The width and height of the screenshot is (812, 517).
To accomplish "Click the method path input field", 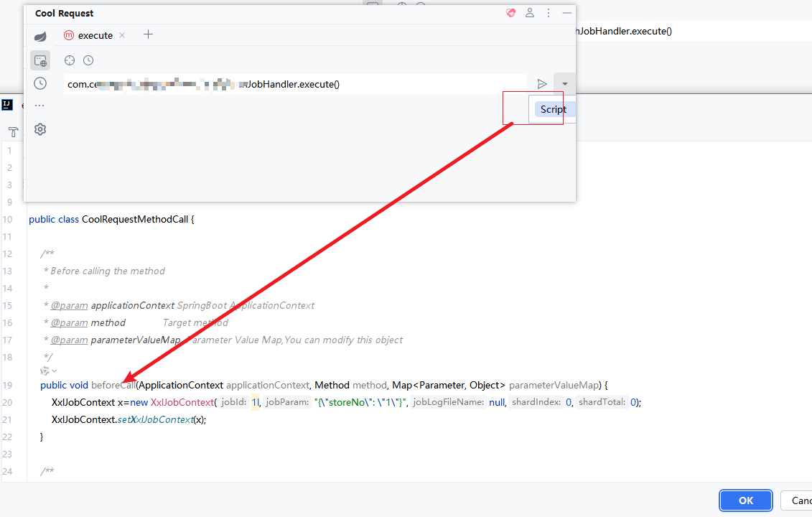I will click(x=295, y=84).
